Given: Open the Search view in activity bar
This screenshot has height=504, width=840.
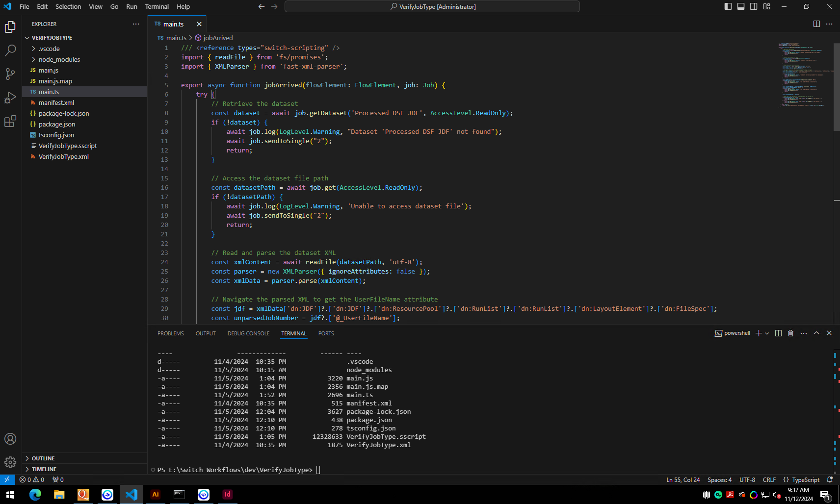Looking at the screenshot, I should pyautogui.click(x=10, y=50).
